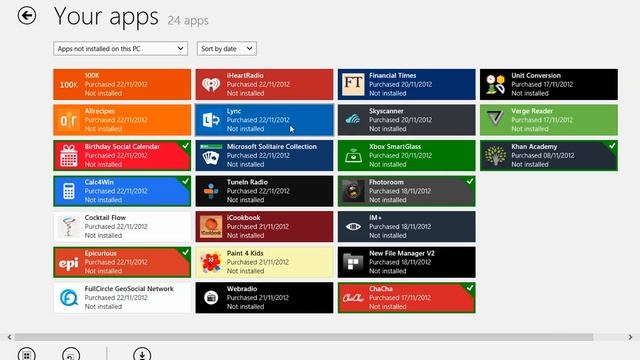640x360 pixels.
Task: Click the Verge Reader triangle icon
Action: (496, 119)
